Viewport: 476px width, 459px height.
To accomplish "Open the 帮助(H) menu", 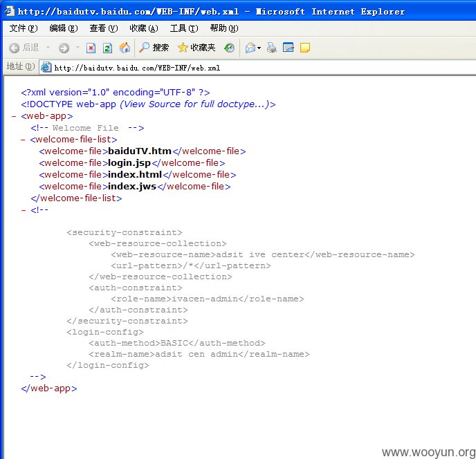I will pos(224,28).
